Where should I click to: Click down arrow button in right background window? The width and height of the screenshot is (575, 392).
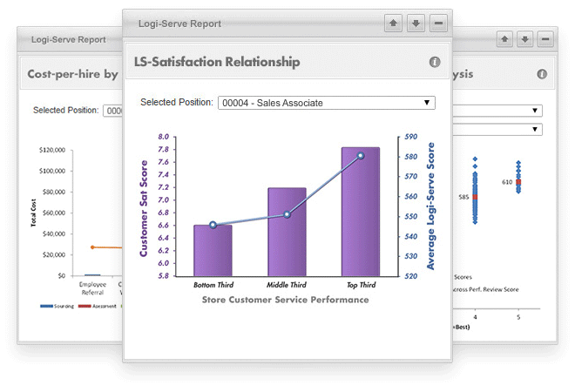[524, 39]
